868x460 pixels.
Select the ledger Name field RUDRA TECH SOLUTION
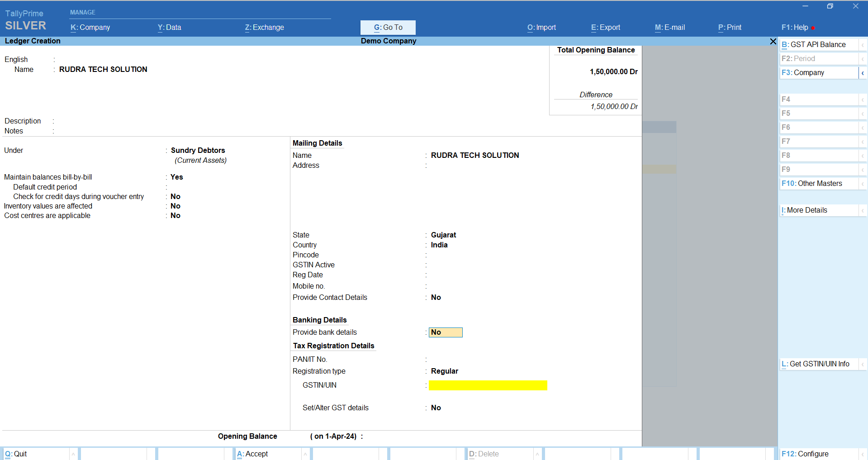point(103,70)
